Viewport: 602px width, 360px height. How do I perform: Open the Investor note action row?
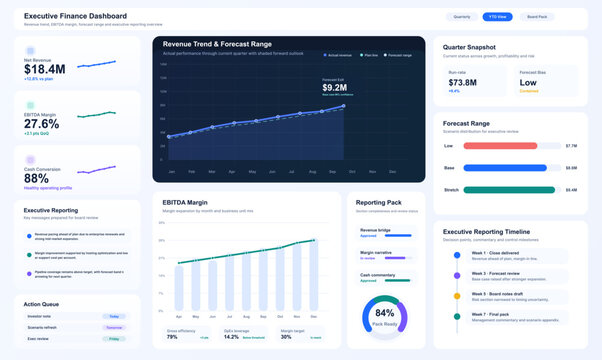[77, 316]
